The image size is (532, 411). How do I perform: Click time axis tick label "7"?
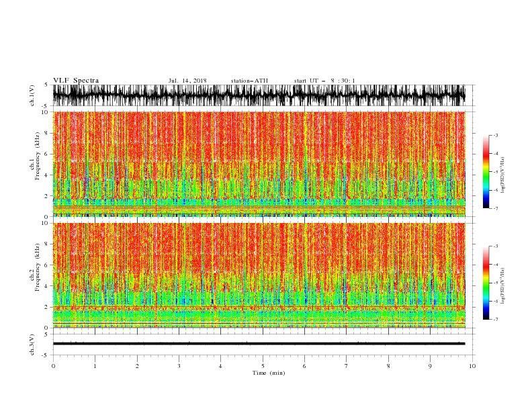pyautogui.click(x=347, y=366)
